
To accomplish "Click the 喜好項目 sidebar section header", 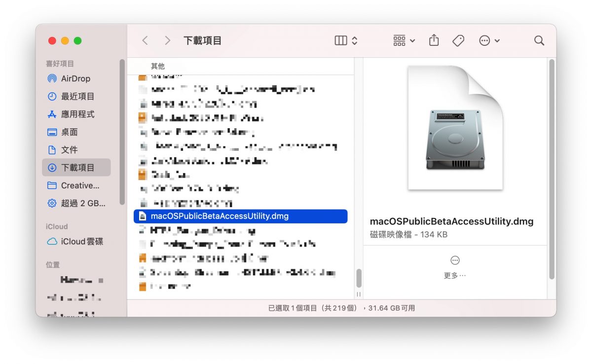I will 60,64.
